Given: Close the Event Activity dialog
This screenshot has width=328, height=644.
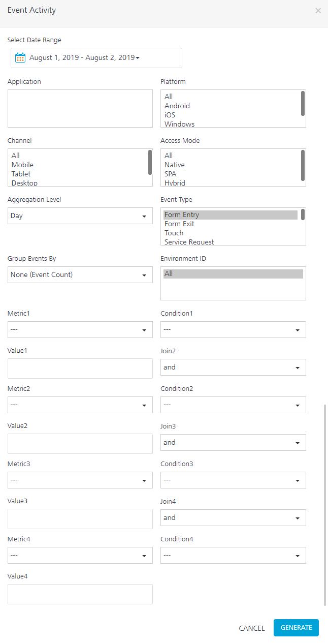Looking at the screenshot, I should (318, 10).
